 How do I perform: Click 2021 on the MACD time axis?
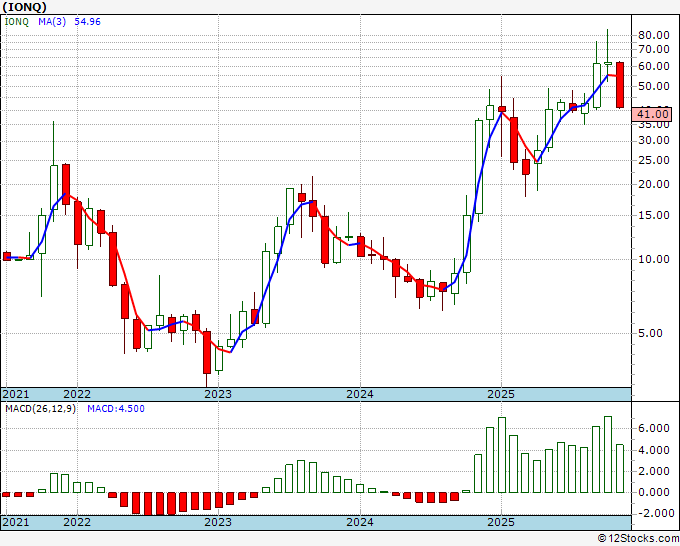[16, 522]
